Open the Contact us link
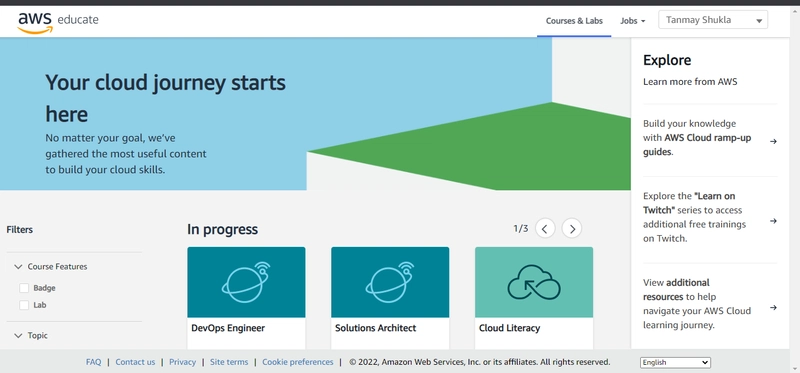 click(x=135, y=362)
